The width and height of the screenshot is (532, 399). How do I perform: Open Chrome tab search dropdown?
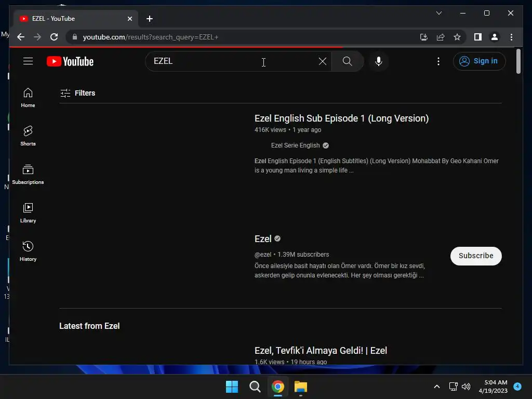[x=438, y=13]
